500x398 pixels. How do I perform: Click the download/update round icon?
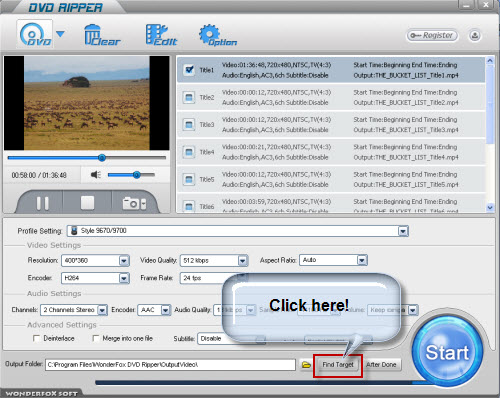(x=475, y=35)
